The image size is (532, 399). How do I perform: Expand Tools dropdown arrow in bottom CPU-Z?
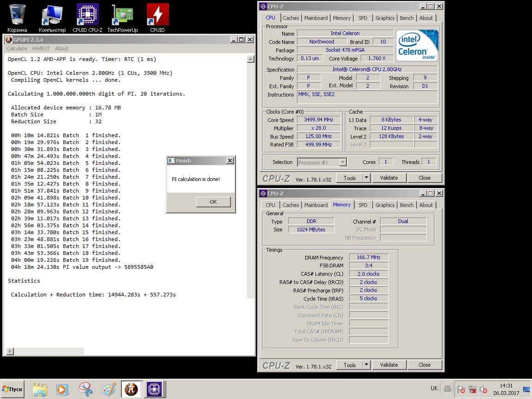366,365
